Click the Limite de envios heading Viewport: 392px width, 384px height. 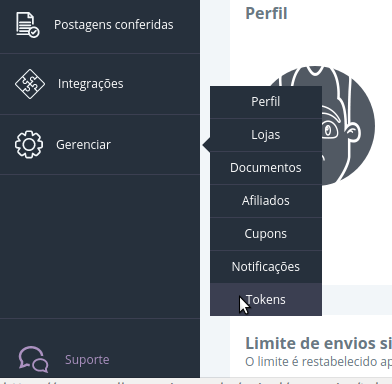click(x=318, y=343)
